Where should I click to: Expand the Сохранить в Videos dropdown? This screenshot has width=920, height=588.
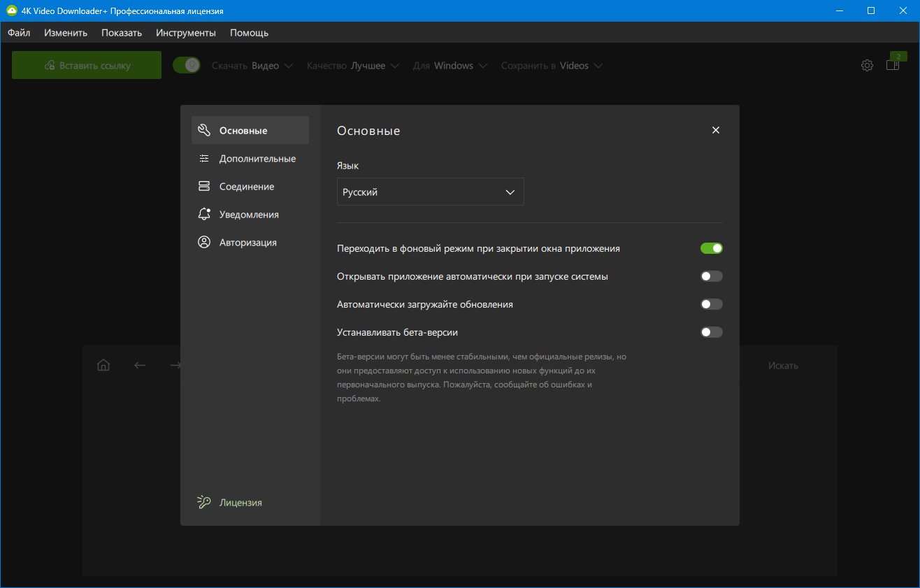(552, 66)
